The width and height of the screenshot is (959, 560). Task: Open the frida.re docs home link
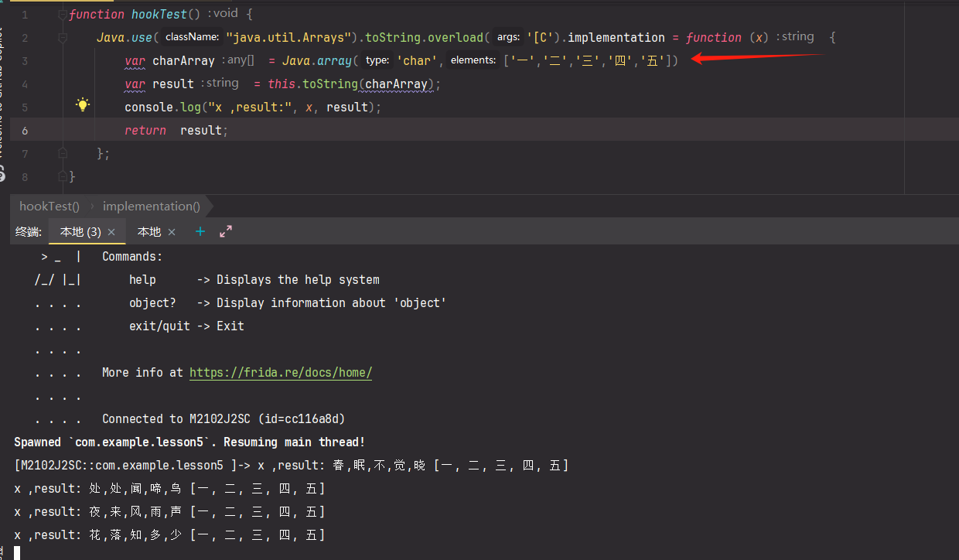coord(281,372)
